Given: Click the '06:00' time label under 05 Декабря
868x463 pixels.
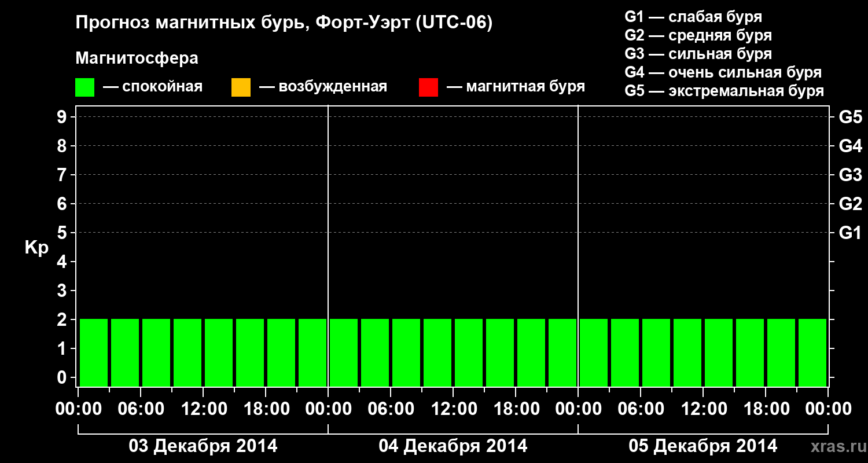Looking at the screenshot, I should pos(641,409).
